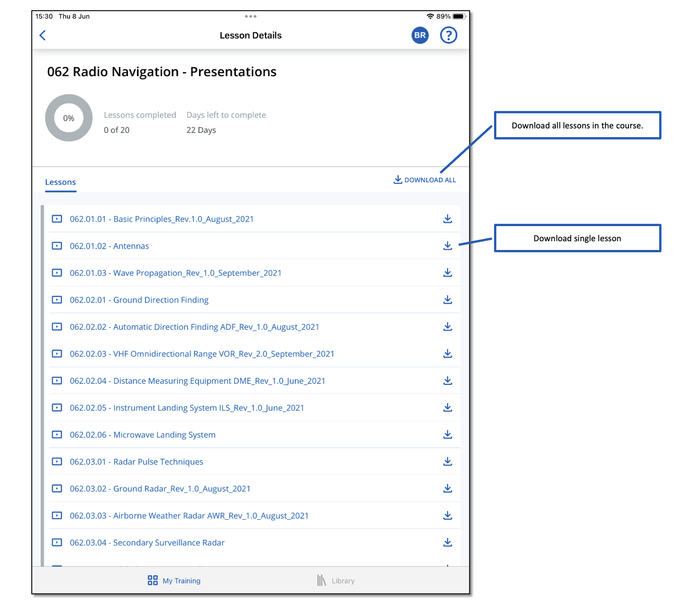Open the BR profile avatar
The image size is (700, 610).
[x=419, y=35]
